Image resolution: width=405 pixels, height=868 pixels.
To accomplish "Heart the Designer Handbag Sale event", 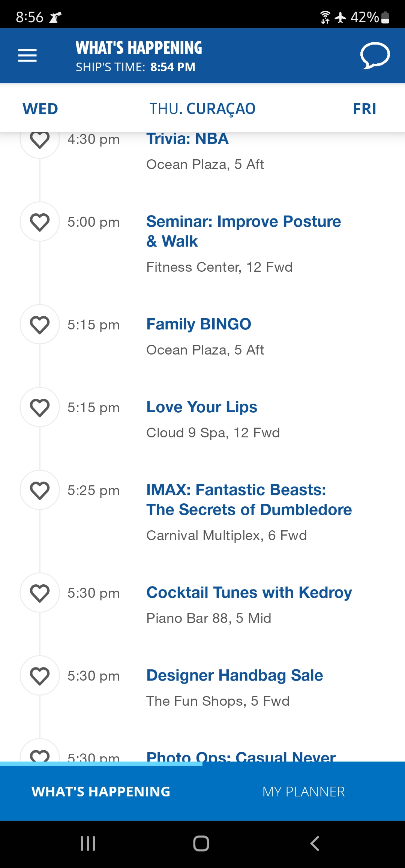I will [x=40, y=676].
